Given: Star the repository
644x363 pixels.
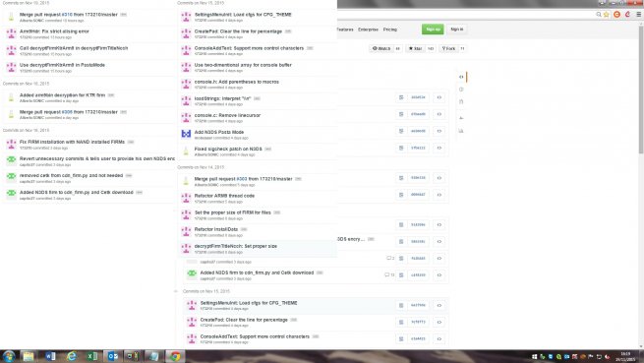Looking at the screenshot, I should click(x=415, y=48).
